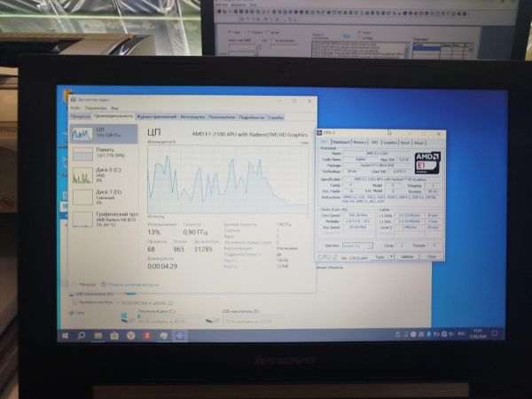Image resolution: width=532 pixels, height=399 pixels.
Task: Switch to the Производительность tab
Action: (x=113, y=116)
